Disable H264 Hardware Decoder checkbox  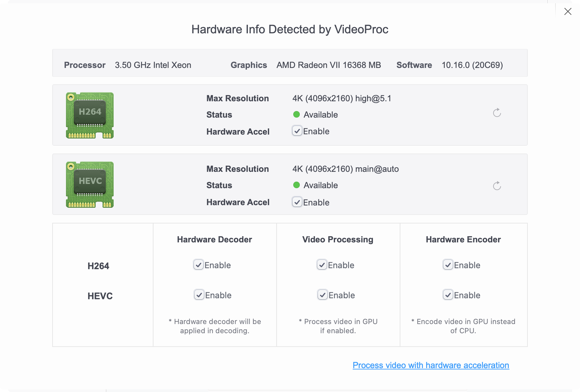pos(199,265)
